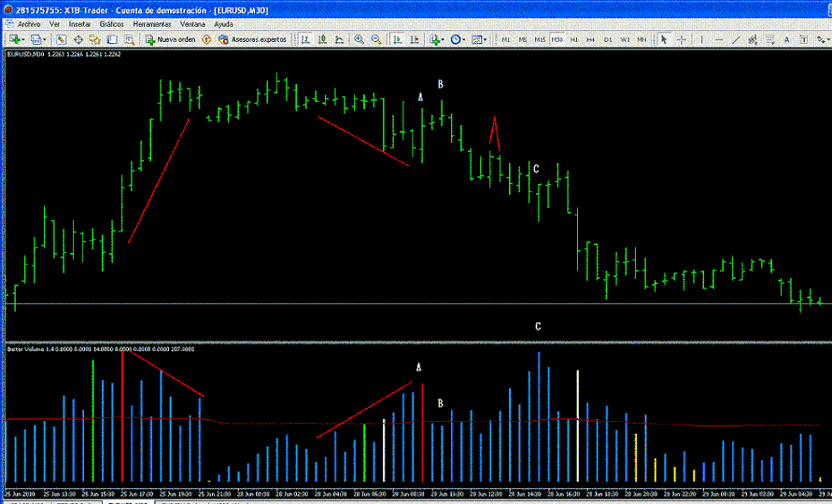
Task: Select the crosshair tool
Action: (x=682, y=40)
